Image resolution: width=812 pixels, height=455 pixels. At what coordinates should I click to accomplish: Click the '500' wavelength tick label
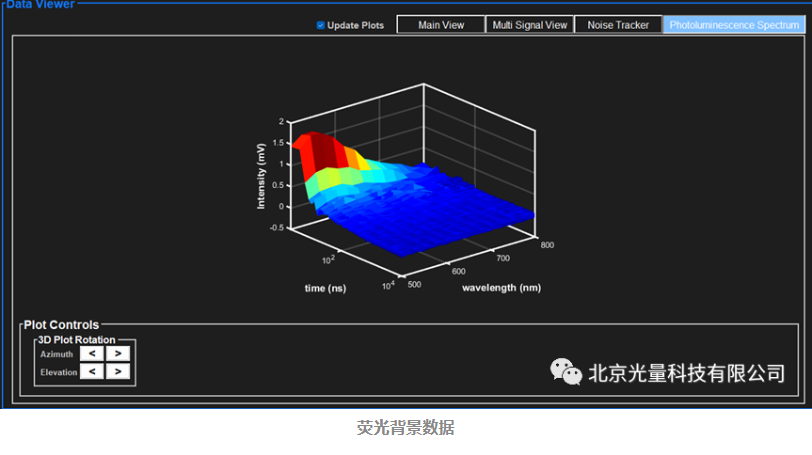pyautogui.click(x=414, y=285)
